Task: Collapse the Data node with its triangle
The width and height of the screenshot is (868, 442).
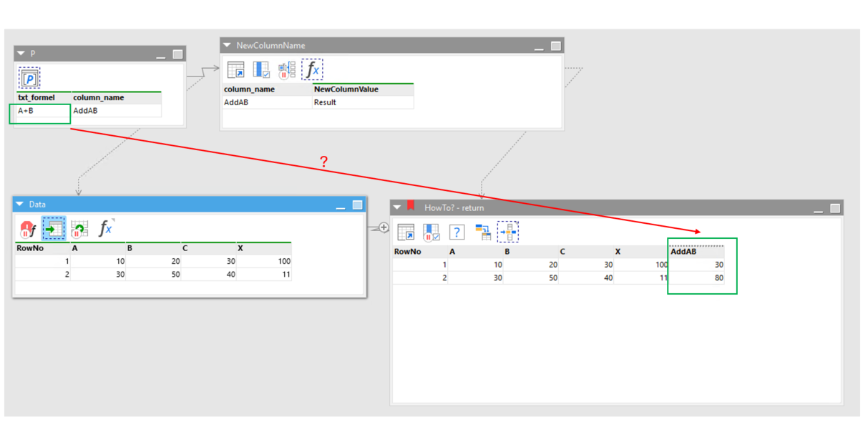Action: click(x=20, y=205)
